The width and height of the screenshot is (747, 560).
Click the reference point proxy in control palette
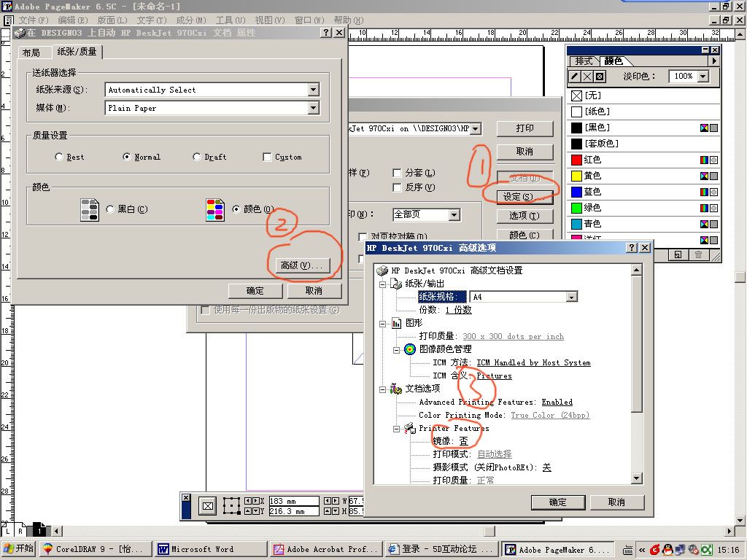(231, 506)
